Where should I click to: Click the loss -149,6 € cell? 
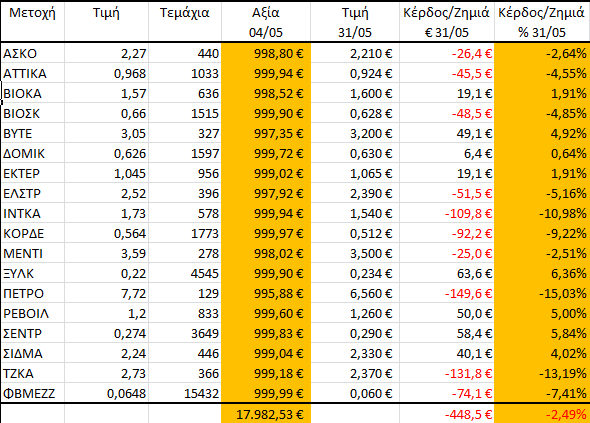coord(447,293)
